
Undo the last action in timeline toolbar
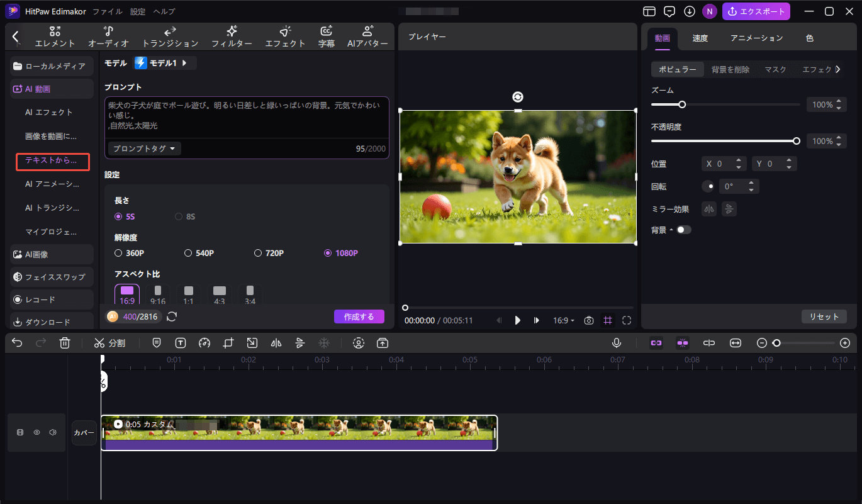tap(17, 343)
